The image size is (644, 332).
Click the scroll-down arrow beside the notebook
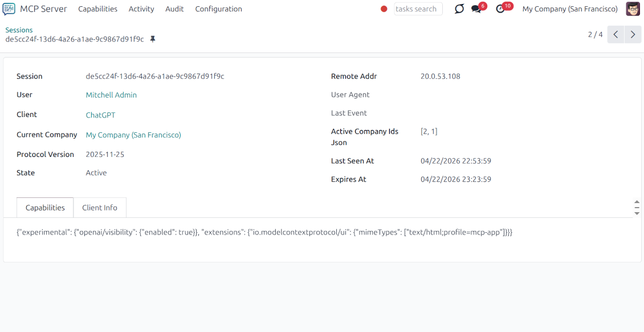pos(637,212)
